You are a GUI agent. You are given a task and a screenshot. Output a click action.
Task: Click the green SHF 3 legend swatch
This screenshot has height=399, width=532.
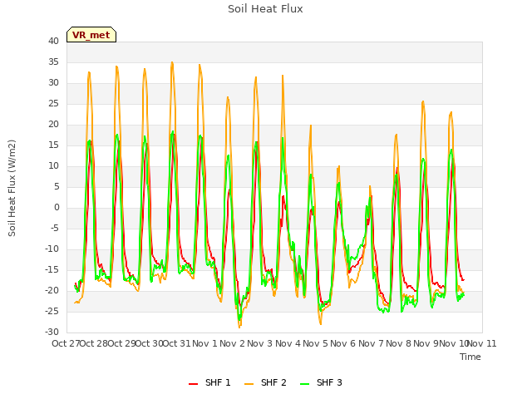click(x=305, y=383)
